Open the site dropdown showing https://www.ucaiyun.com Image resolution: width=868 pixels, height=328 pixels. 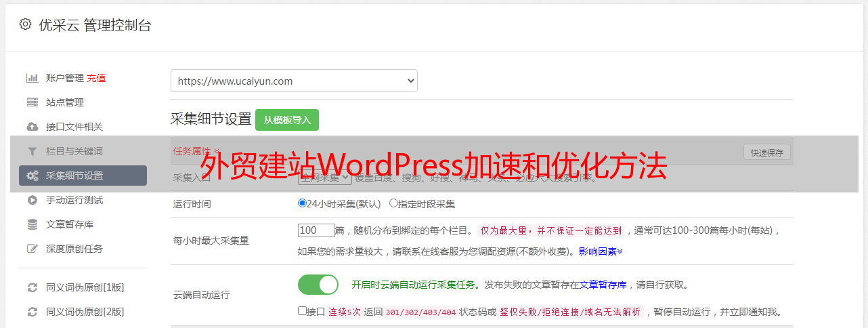pyautogui.click(x=294, y=81)
